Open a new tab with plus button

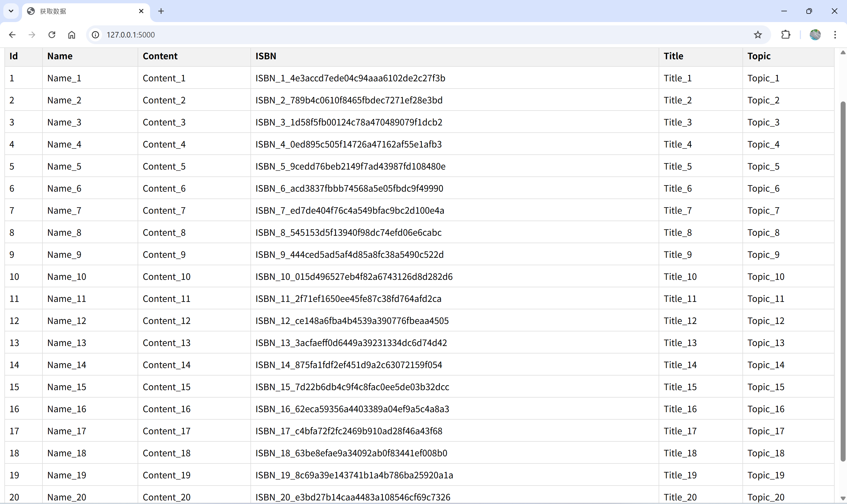point(161,11)
